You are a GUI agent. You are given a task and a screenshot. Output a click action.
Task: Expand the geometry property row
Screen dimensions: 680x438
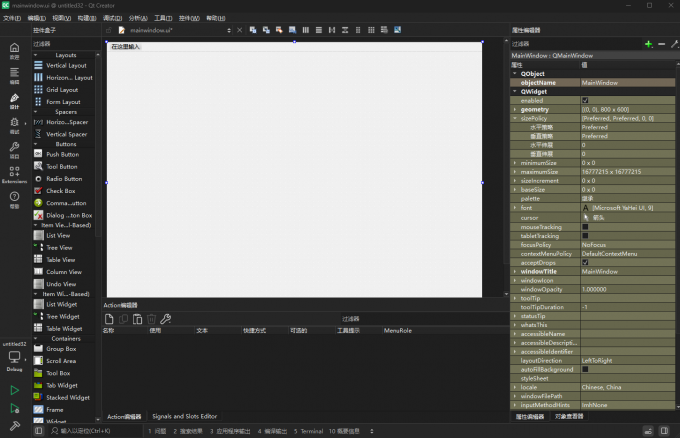515,110
